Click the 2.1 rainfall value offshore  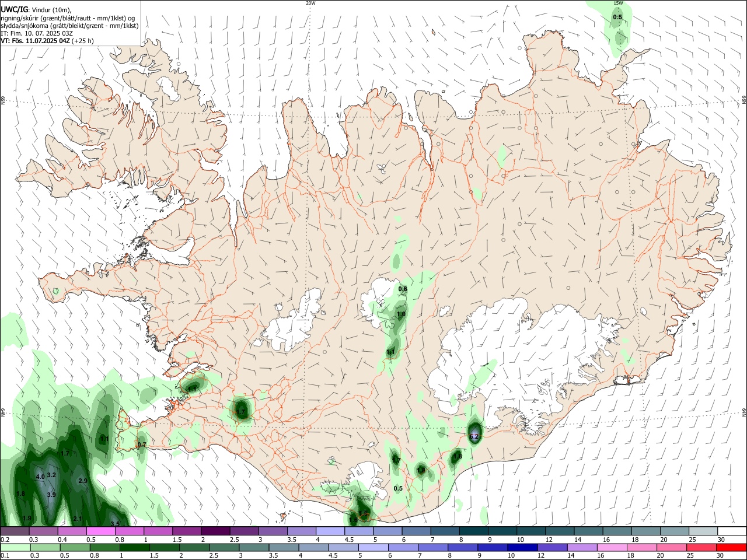(x=78, y=519)
